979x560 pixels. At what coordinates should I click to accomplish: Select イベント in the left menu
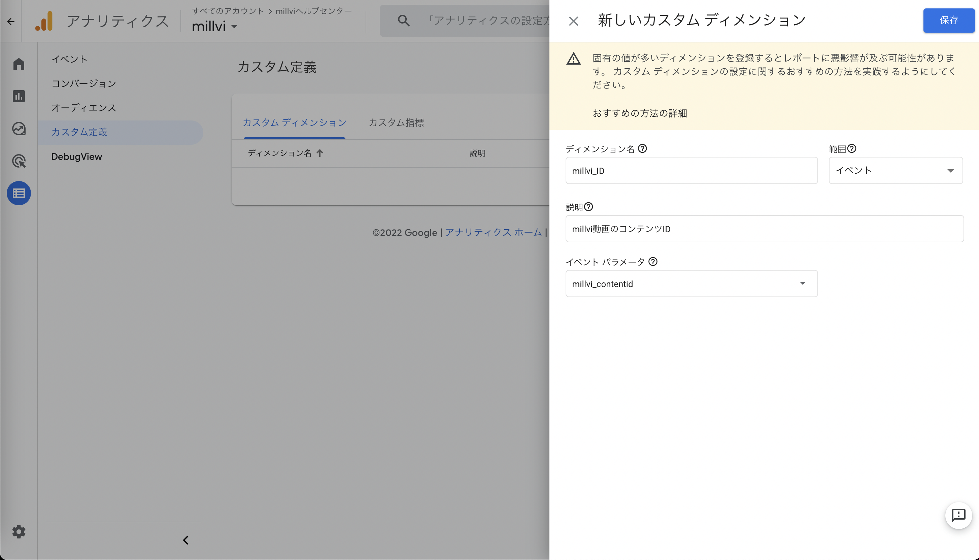pyautogui.click(x=70, y=59)
